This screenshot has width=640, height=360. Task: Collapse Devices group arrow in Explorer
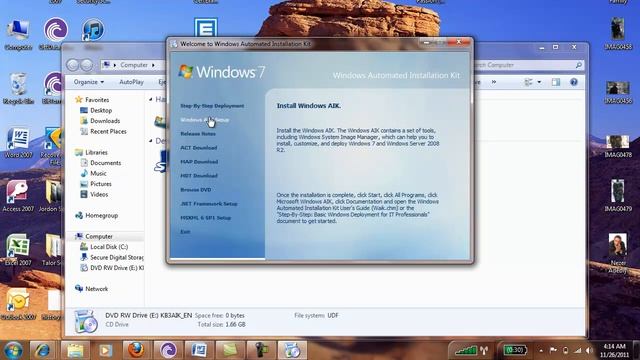[x=151, y=140]
